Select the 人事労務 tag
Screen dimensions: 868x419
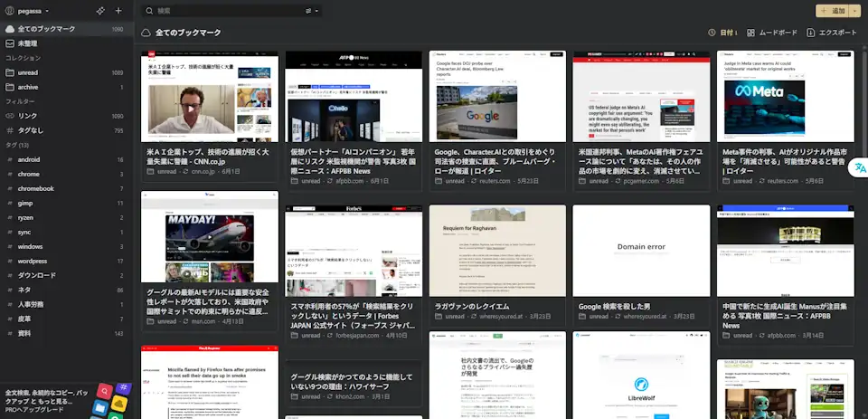click(66, 304)
